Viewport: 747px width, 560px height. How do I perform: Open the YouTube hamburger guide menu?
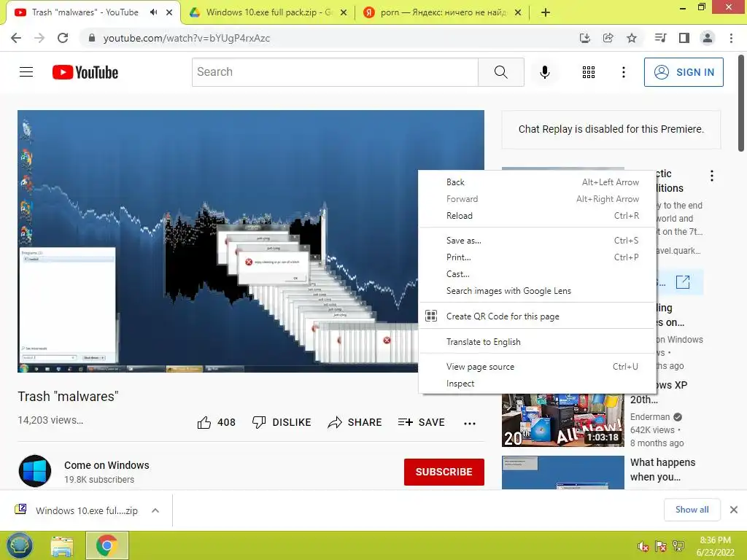[x=26, y=72]
